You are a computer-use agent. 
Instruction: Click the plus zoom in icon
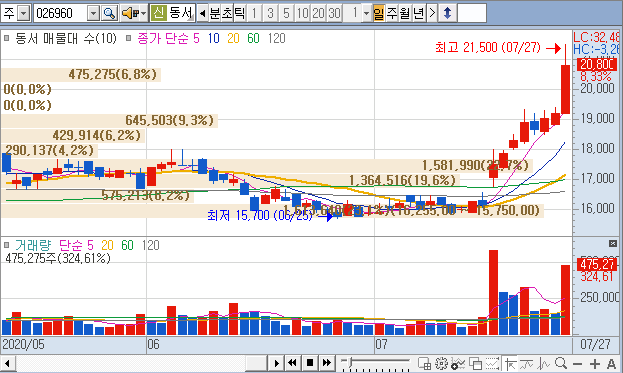click(594, 363)
